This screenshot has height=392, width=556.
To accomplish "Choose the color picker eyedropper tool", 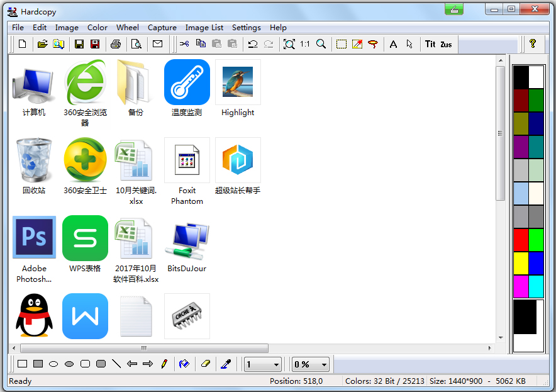I will tap(225, 364).
